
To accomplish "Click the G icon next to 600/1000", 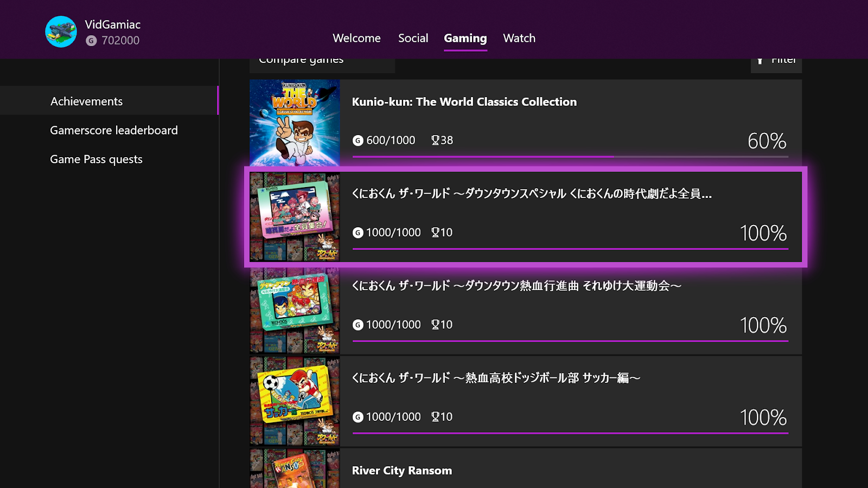I will (358, 140).
